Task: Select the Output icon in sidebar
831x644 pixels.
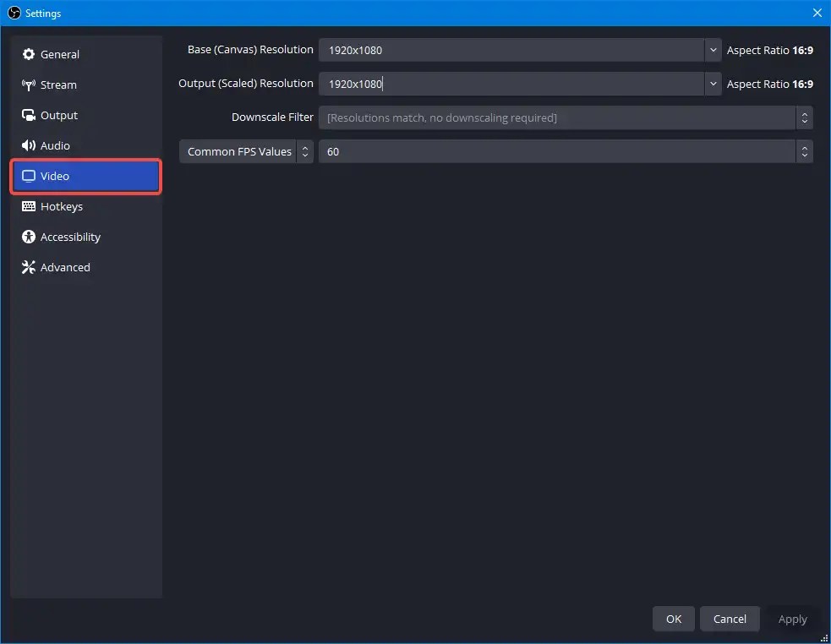Action: pyautogui.click(x=28, y=115)
